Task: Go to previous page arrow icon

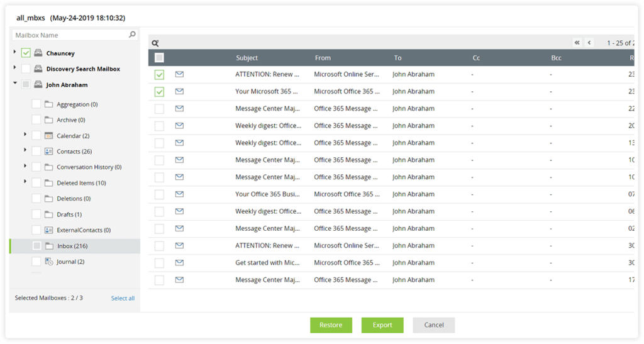Action: click(x=589, y=42)
